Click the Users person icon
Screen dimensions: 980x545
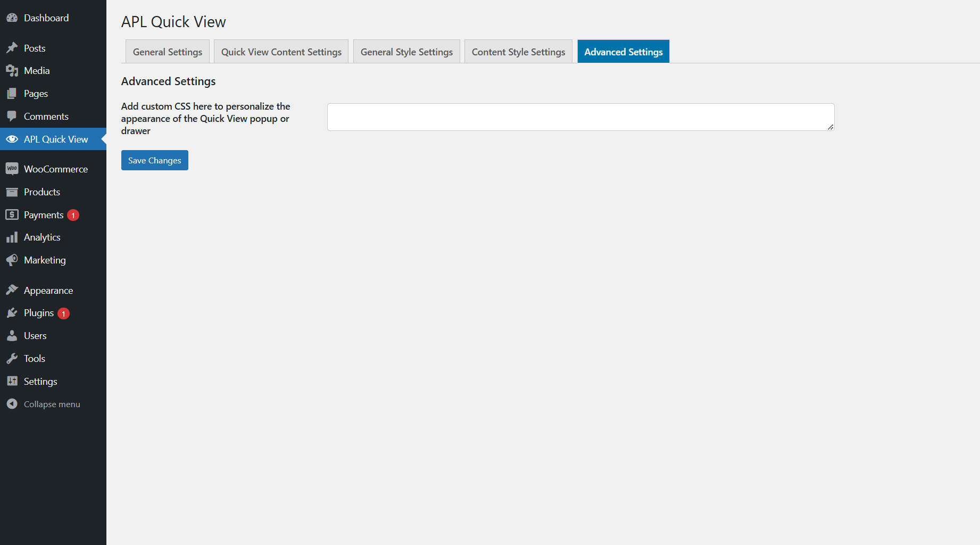[12, 336]
